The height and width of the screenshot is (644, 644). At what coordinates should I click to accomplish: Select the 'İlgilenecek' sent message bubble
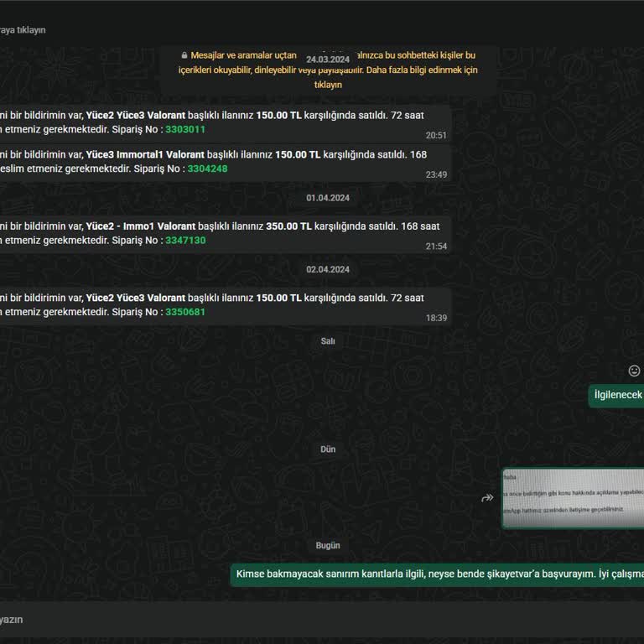(616, 396)
